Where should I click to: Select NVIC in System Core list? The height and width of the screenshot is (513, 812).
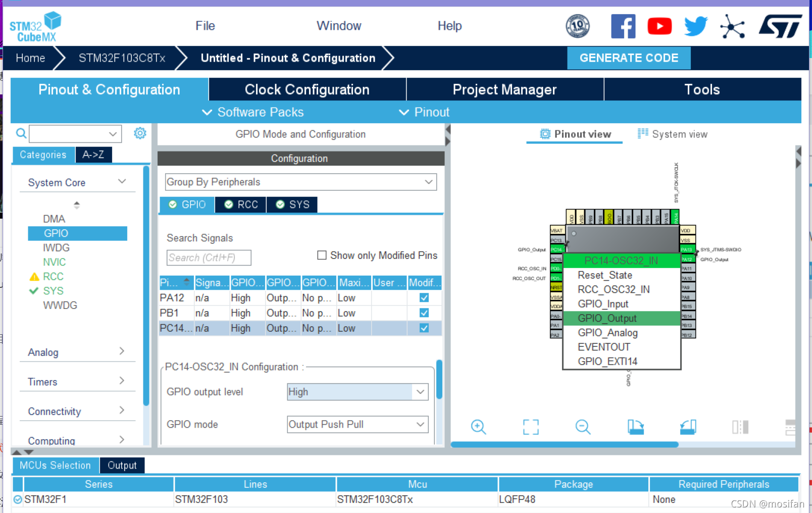coord(55,262)
